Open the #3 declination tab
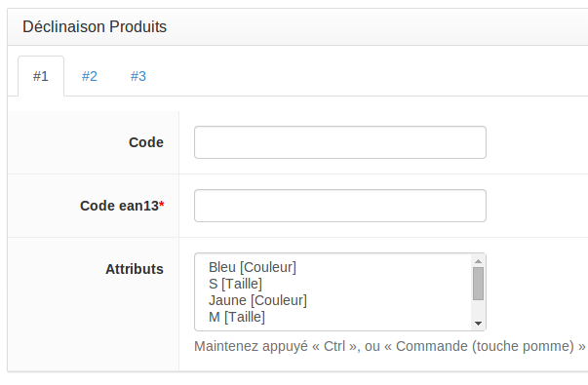Viewport: 588px width, 385px height. pos(138,76)
